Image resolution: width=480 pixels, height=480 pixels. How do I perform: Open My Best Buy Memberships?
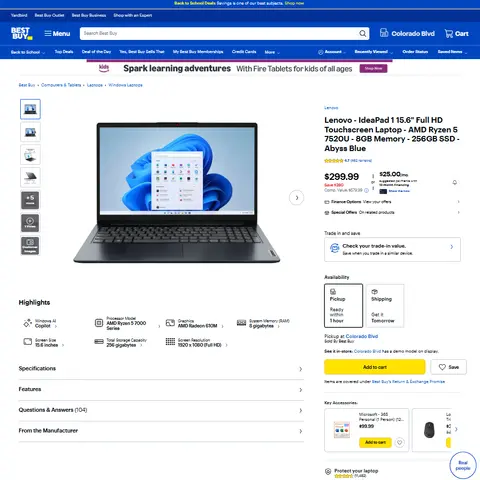pos(198,52)
